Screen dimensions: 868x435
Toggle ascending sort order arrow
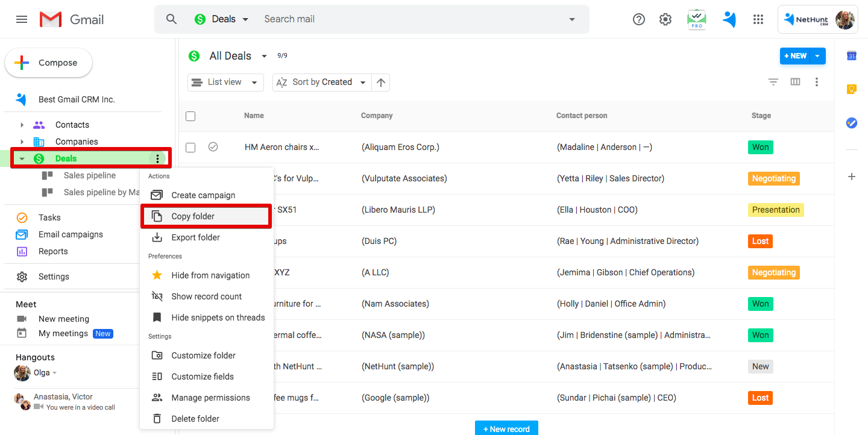[x=380, y=83]
